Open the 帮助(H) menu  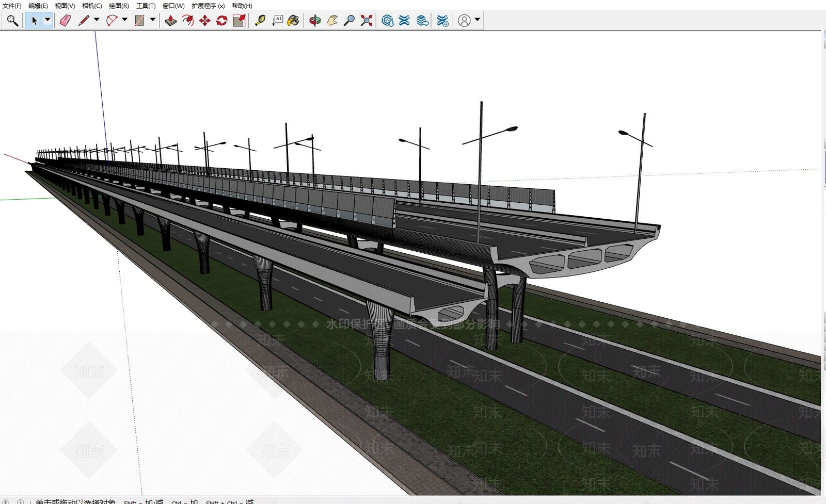pos(242,6)
